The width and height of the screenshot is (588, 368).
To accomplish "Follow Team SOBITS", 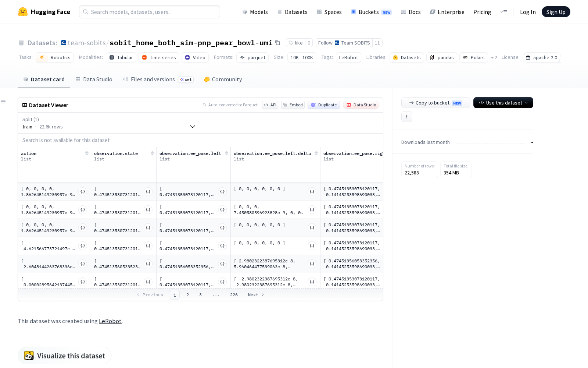I will pyautogui.click(x=344, y=43).
